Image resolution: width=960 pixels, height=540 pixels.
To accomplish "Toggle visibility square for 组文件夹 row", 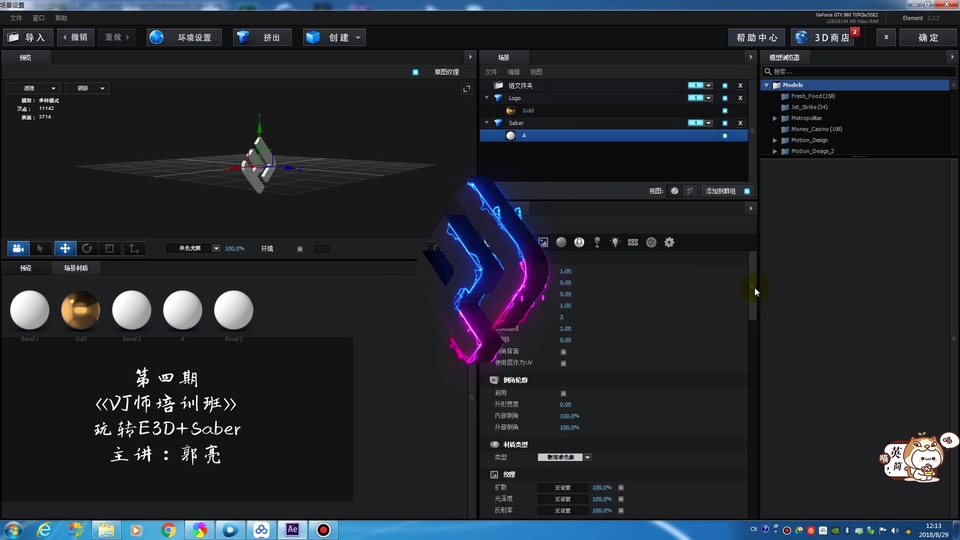I will [725, 86].
